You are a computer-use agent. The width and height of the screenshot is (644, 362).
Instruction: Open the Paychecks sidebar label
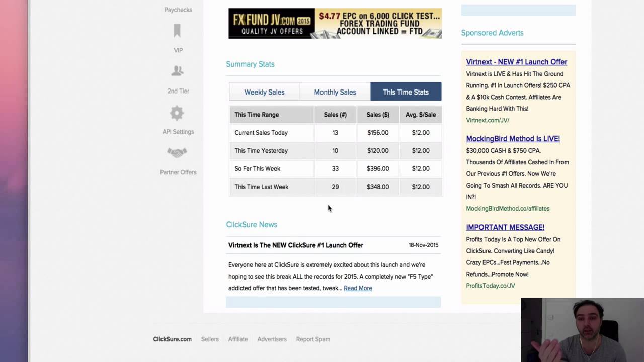click(x=178, y=10)
